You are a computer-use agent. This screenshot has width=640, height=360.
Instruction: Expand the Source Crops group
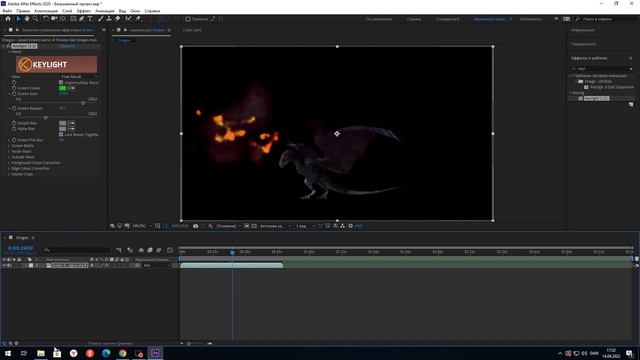9,174
